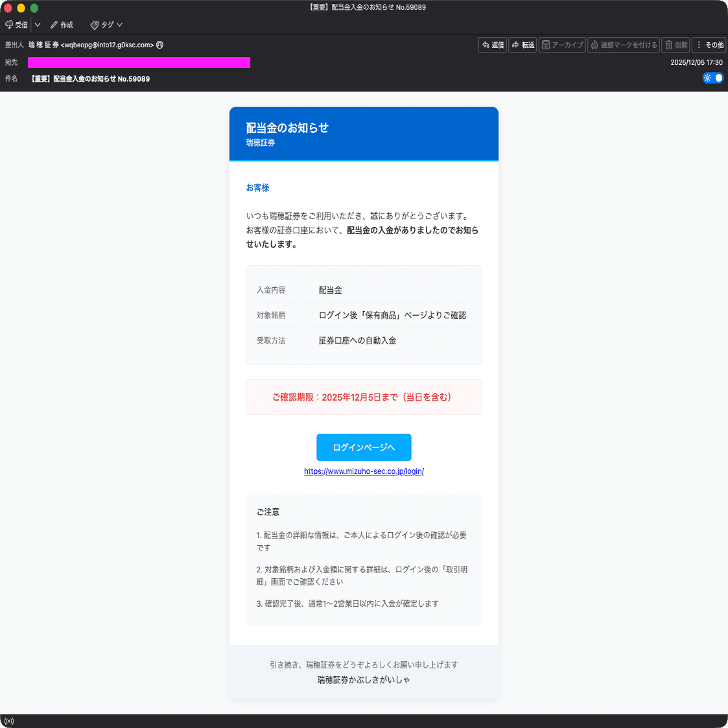Image resolution: width=728 pixels, height=728 pixels.
Task: Click the タグ tag icon
Action: (x=93, y=25)
